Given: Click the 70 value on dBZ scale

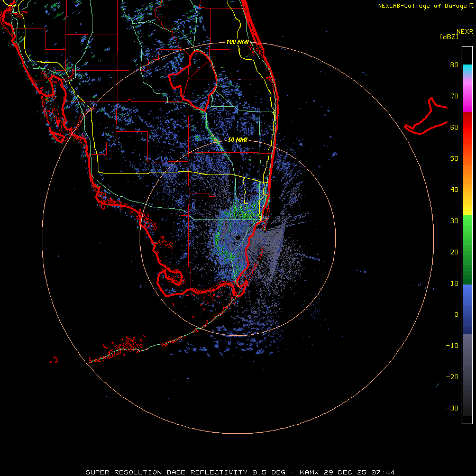Looking at the screenshot, I should [x=454, y=96].
